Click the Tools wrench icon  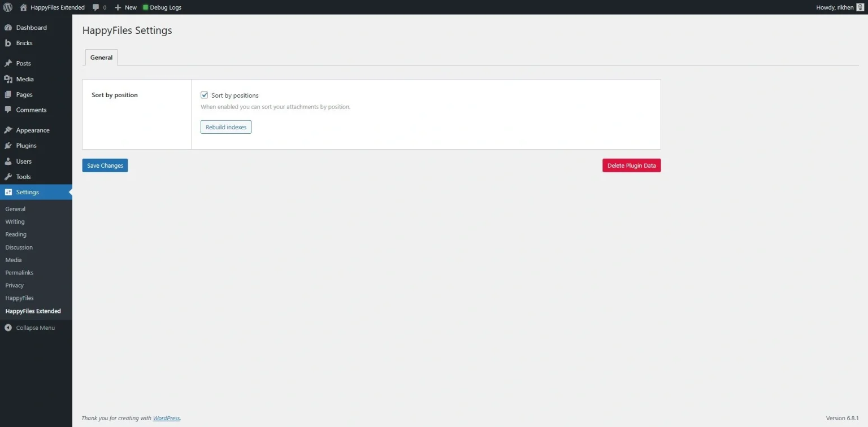coord(8,177)
